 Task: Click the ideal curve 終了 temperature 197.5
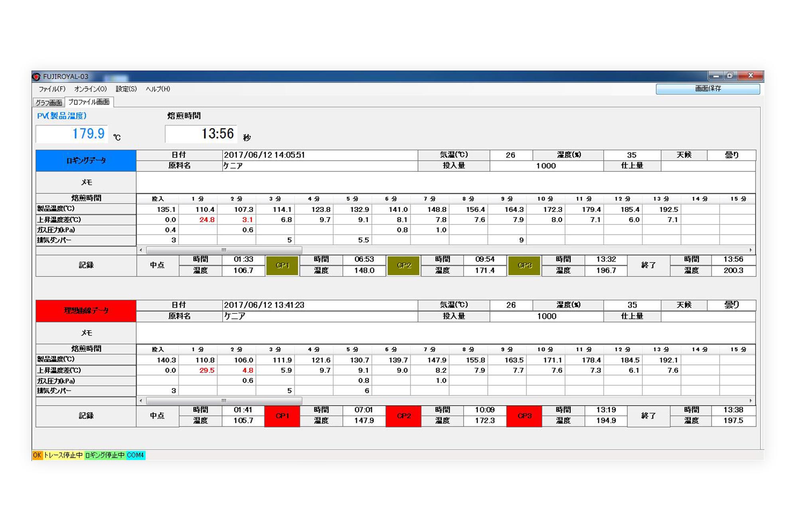[x=733, y=421]
